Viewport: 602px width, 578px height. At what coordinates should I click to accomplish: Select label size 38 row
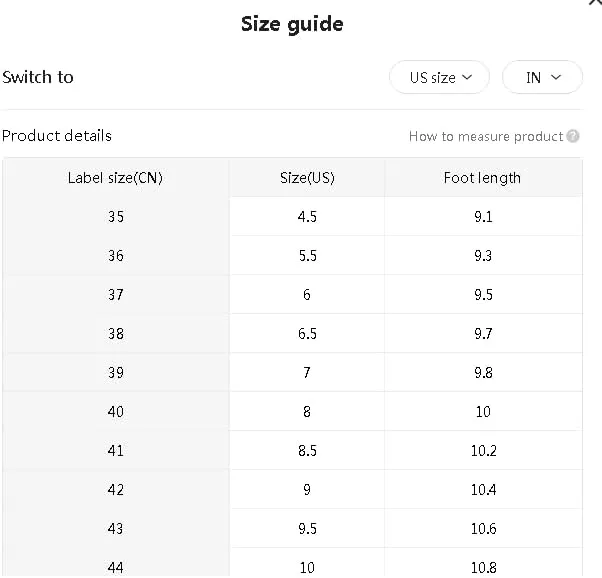tap(115, 334)
